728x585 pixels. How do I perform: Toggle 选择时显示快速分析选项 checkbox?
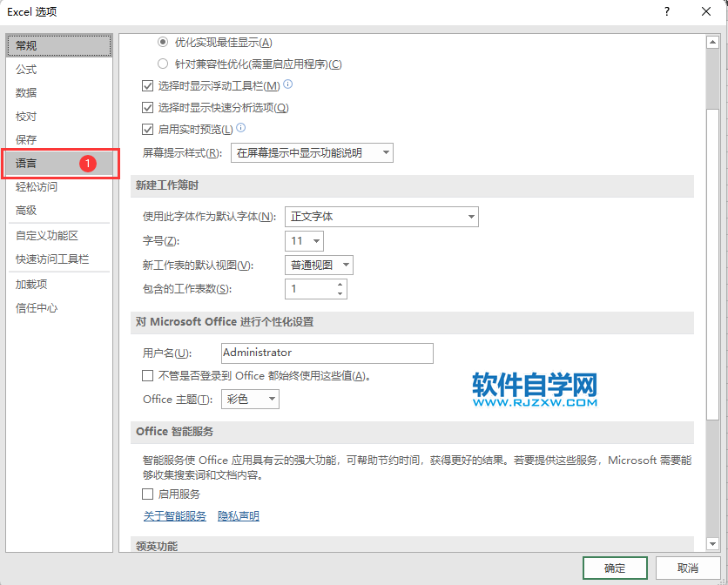point(148,108)
